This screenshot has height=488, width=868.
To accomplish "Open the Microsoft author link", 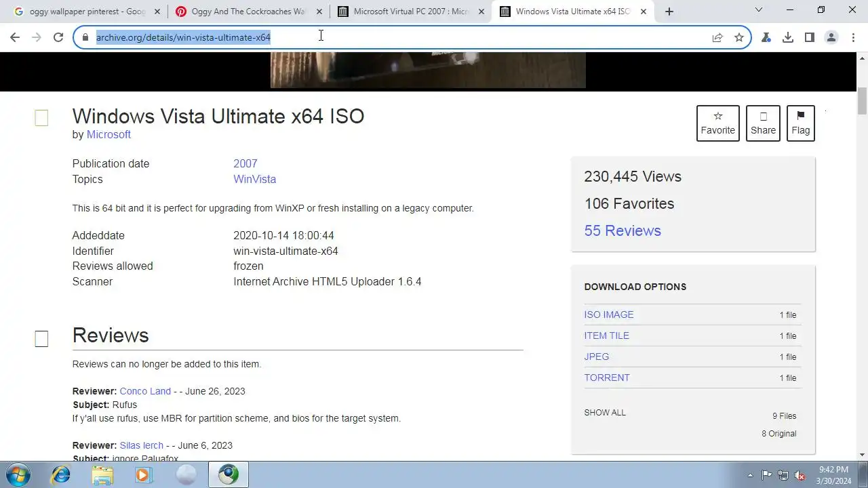I will tap(108, 134).
